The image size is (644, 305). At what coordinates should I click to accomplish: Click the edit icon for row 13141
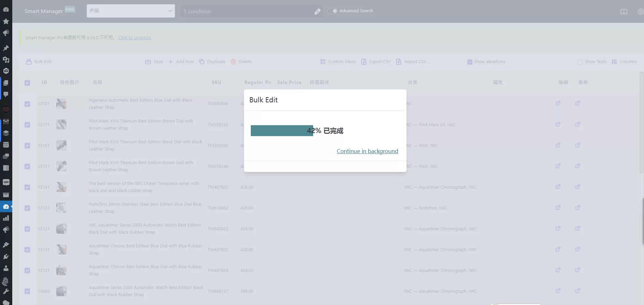tap(558, 187)
